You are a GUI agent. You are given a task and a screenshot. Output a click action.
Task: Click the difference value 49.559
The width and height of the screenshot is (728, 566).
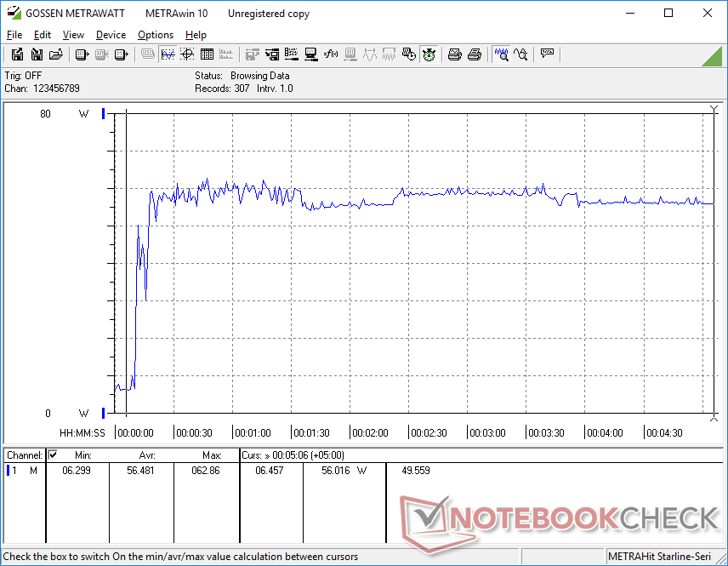tap(416, 471)
